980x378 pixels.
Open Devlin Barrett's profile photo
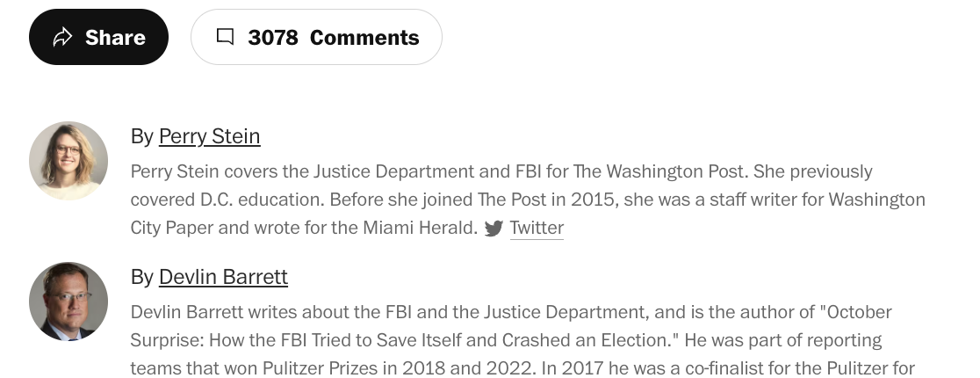[68, 302]
